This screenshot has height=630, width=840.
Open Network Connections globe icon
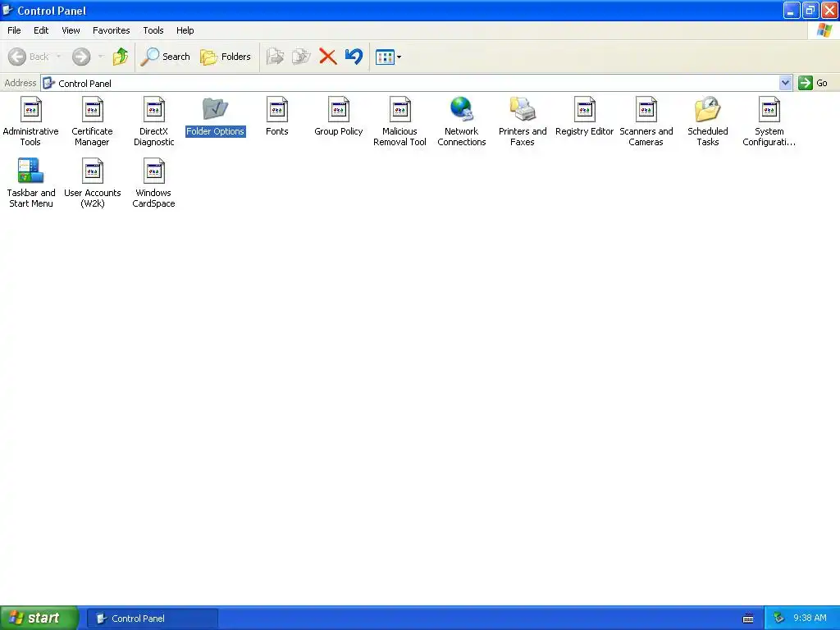point(462,109)
